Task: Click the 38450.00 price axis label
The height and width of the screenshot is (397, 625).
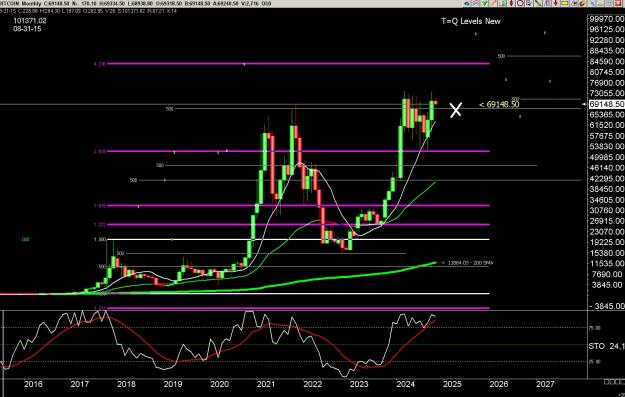Action: pos(607,189)
